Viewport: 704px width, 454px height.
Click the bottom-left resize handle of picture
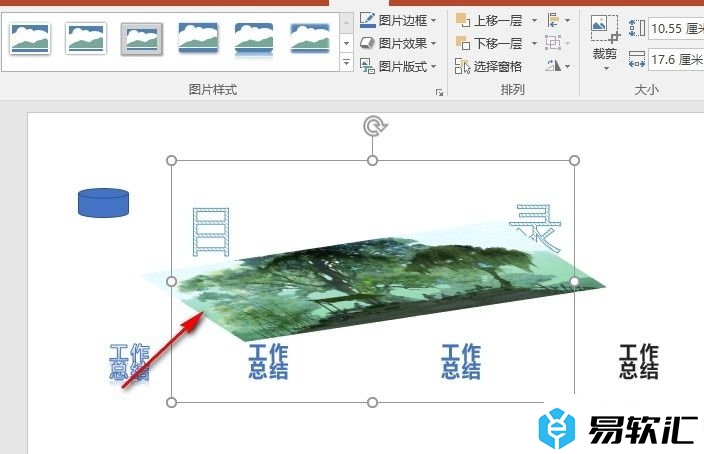click(171, 402)
